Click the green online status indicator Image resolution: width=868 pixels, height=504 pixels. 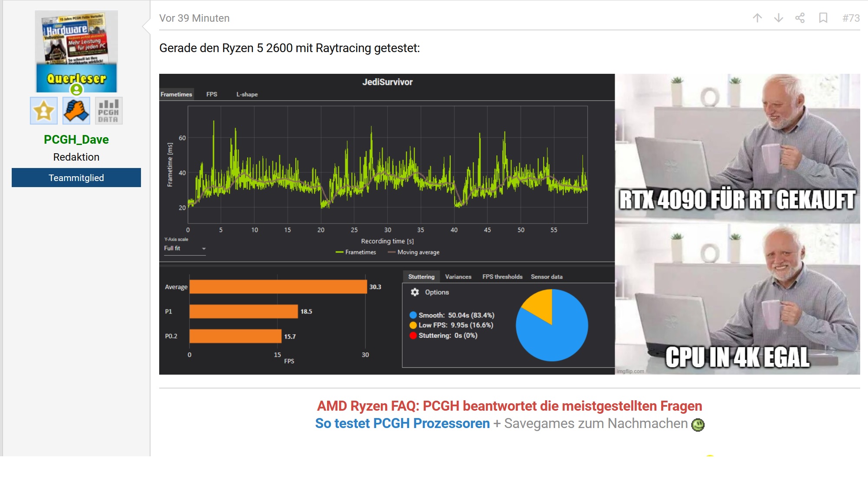pyautogui.click(x=76, y=89)
